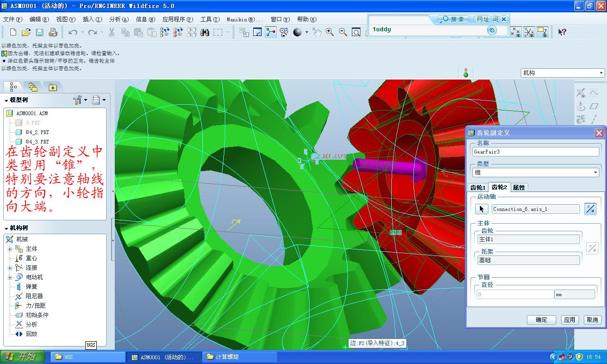Zoom in with the magnifier plus
Screen dimensions: 607x364
[330, 32]
